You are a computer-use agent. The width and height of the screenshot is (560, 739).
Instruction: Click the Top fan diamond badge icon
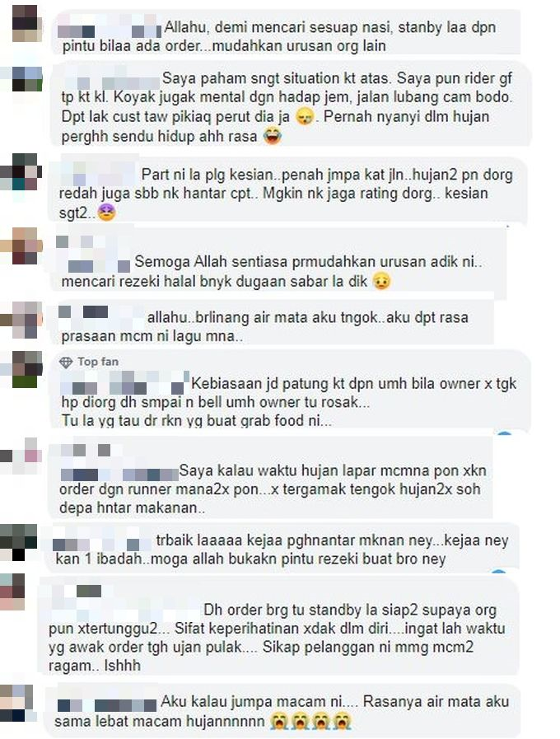[x=66, y=362]
